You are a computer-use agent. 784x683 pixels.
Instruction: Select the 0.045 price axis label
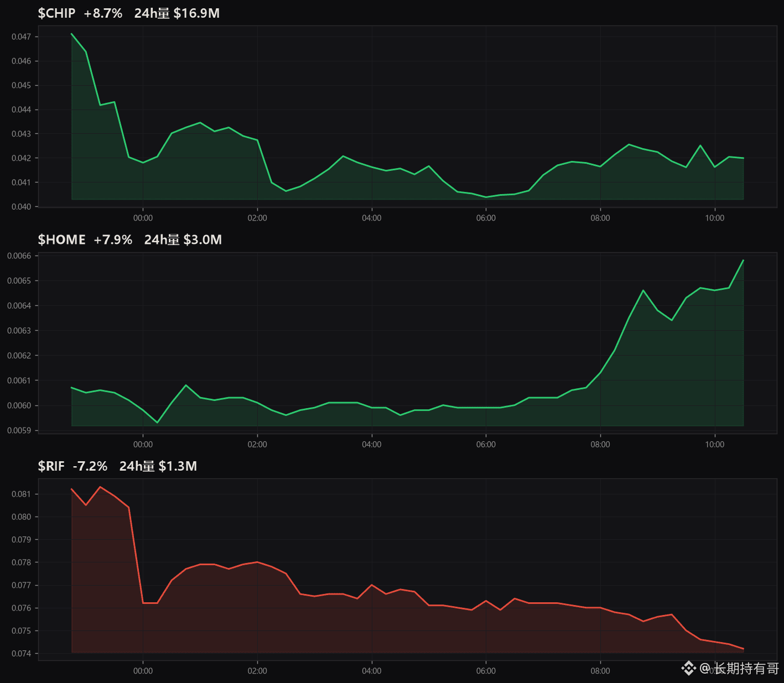point(22,86)
